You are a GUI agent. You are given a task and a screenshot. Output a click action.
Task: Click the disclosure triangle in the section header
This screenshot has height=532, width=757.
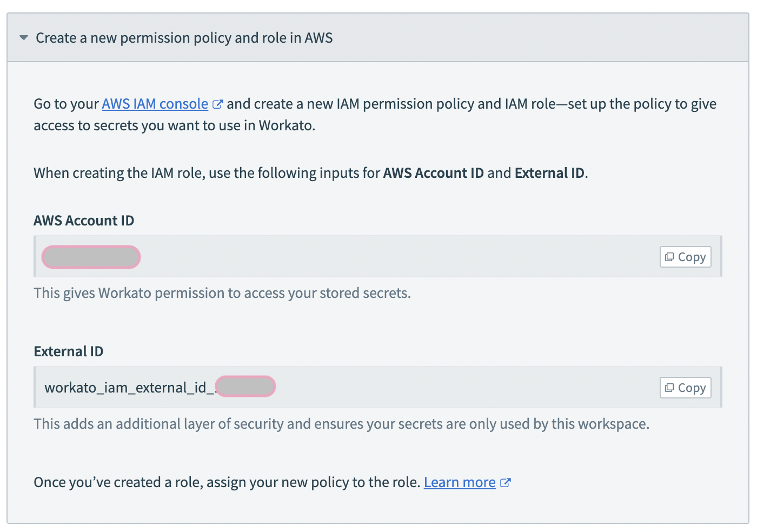(x=24, y=38)
